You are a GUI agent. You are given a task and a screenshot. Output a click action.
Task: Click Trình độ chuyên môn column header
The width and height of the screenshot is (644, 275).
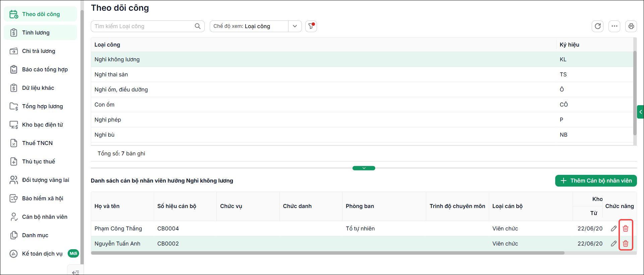(457, 206)
